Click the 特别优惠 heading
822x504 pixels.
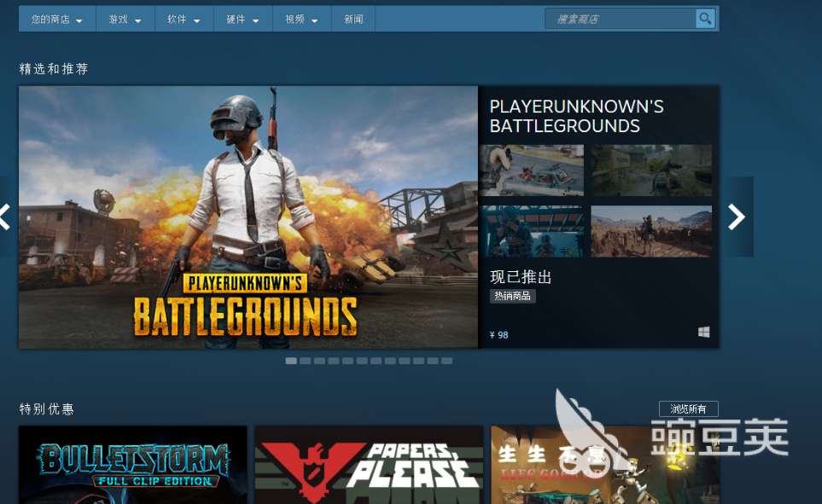pos(47,409)
